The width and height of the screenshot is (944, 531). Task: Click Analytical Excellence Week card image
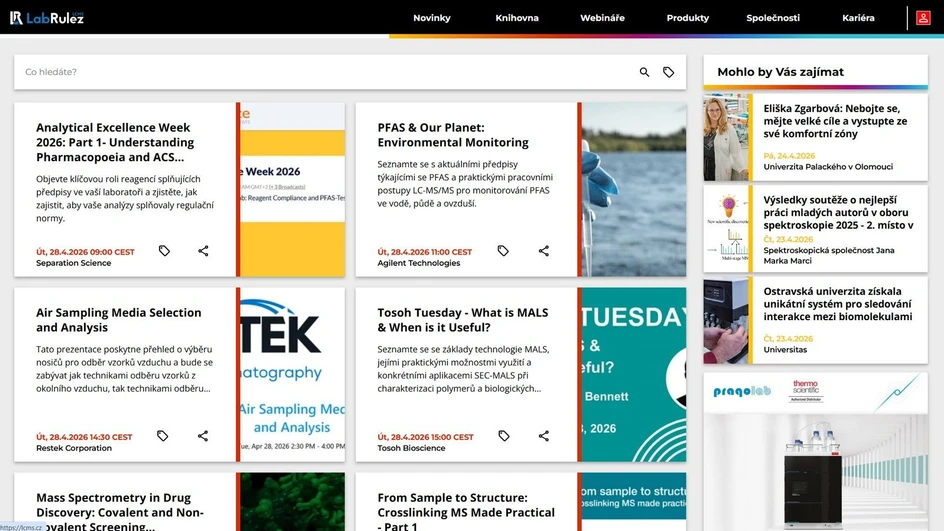click(293, 190)
